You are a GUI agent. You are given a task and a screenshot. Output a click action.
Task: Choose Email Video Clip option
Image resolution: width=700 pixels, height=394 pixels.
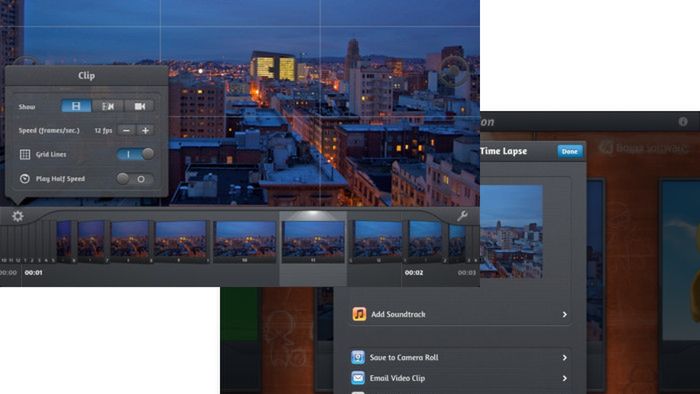click(x=459, y=378)
